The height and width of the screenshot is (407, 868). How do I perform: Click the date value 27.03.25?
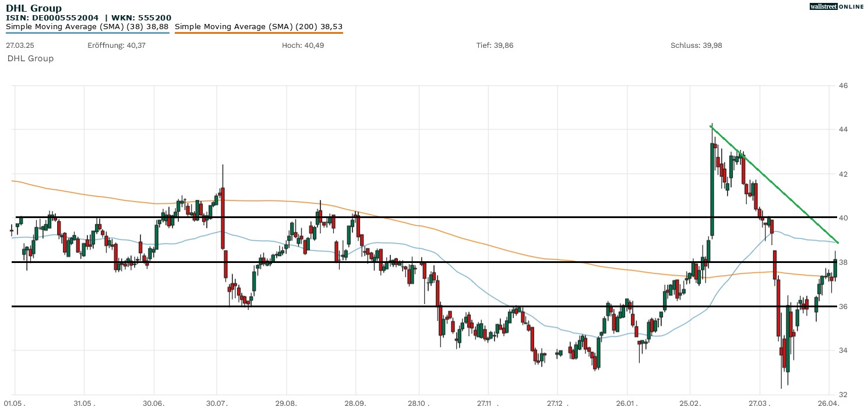(x=20, y=45)
